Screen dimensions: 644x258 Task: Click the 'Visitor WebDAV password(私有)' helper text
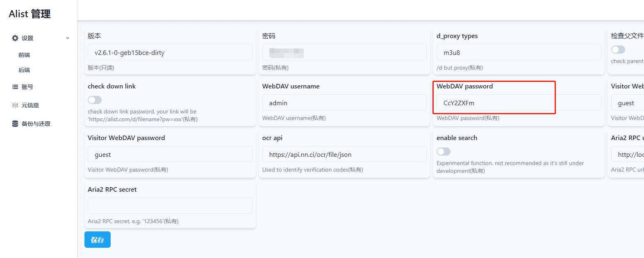pyautogui.click(x=128, y=170)
